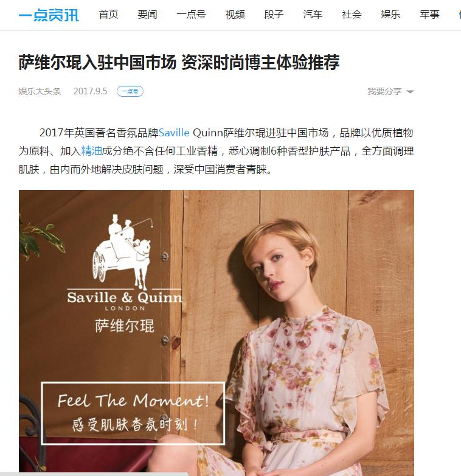Go to the 军事 tab
The width and height of the screenshot is (461, 476).
pyautogui.click(x=429, y=14)
